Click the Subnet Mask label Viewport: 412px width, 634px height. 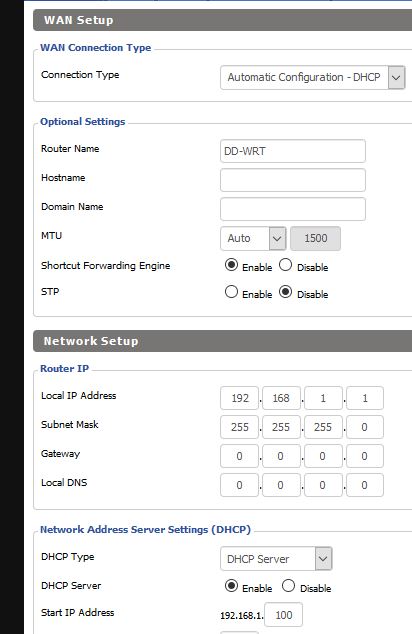pos(70,425)
